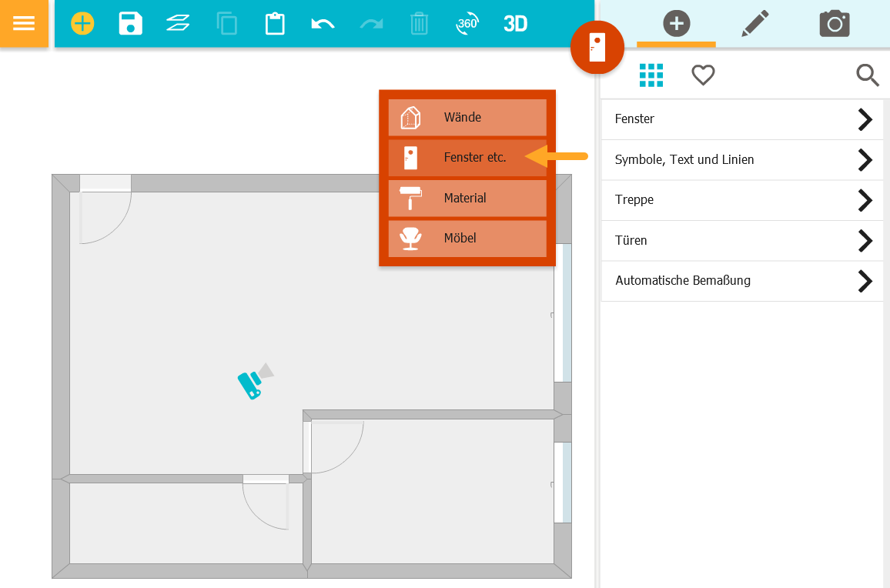Expand the Fenster row chevron
Viewport: 890px width, 588px height.
(x=865, y=119)
